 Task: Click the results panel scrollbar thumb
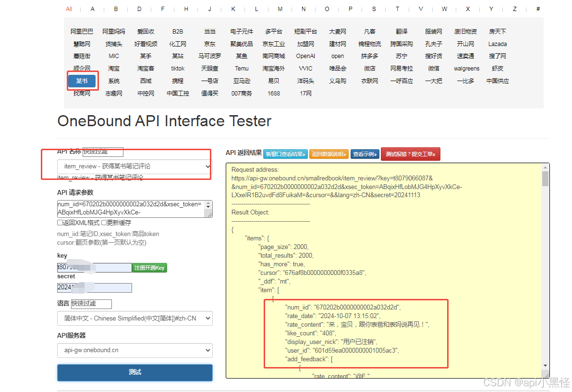click(545, 179)
